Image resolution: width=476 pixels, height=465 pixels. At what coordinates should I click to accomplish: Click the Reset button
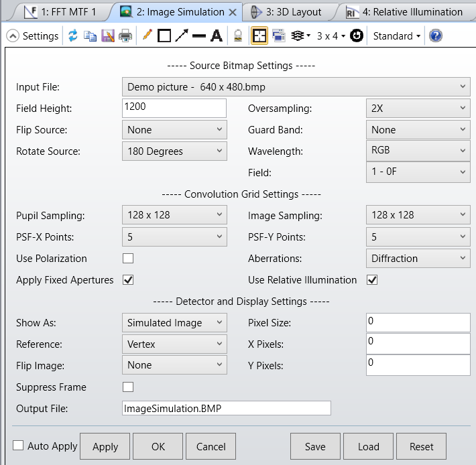click(421, 446)
